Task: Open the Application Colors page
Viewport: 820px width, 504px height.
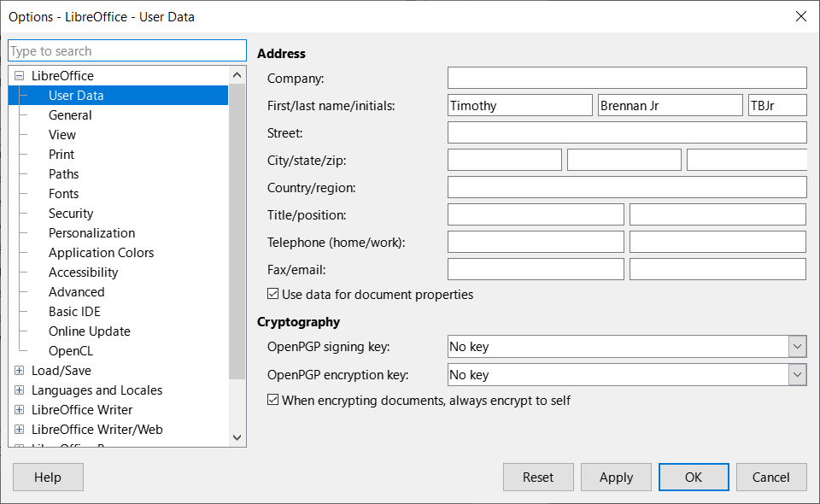Action: click(x=101, y=252)
